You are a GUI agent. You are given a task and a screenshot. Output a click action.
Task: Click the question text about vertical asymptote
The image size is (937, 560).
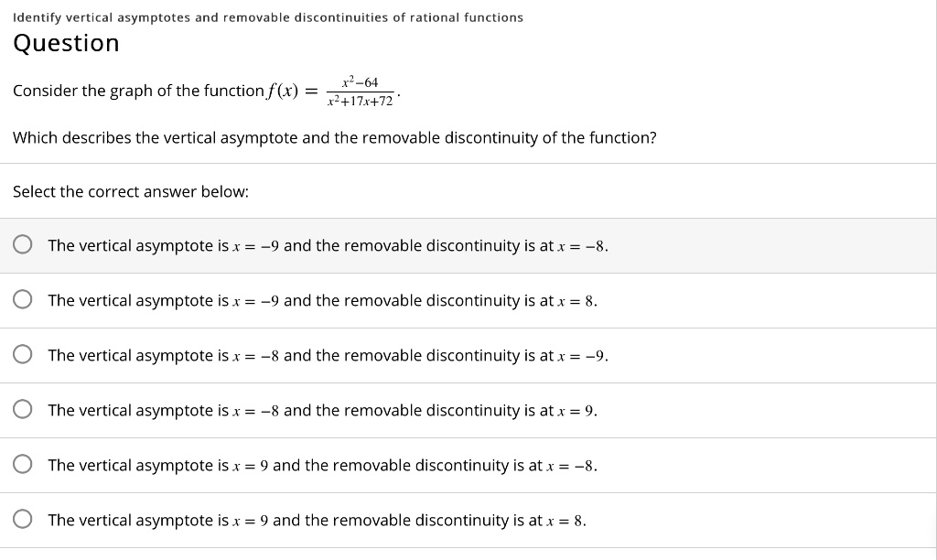click(335, 137)
